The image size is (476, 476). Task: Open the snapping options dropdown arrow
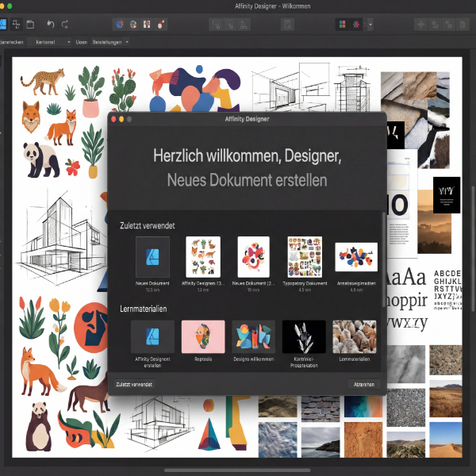click(370, 25)
